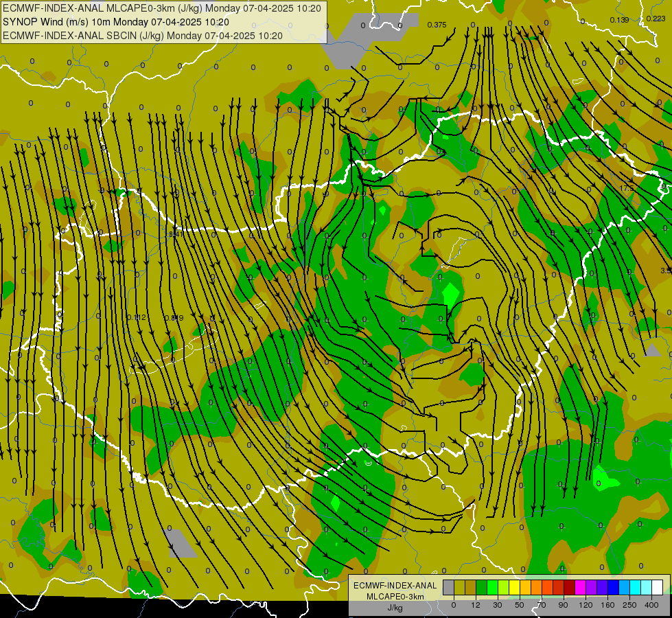Click the legend scale value 160
This screenshot has height=618, width=672.
coord(607,605)
